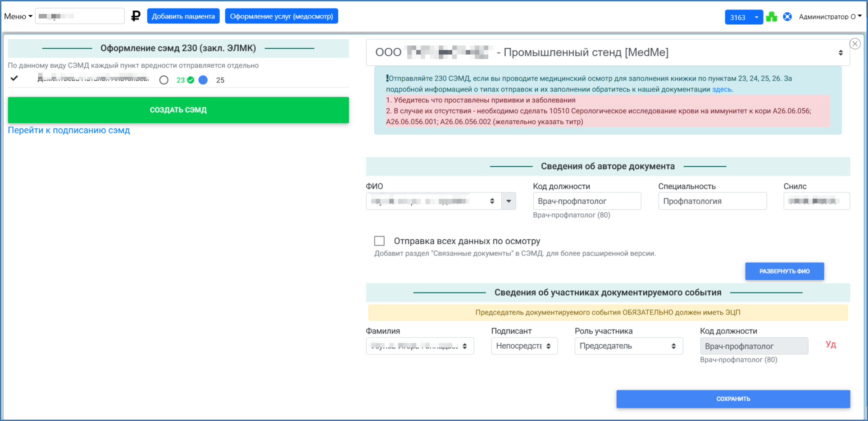
Task: Click the green checkmark next to 23
Action: pos(191,80)
